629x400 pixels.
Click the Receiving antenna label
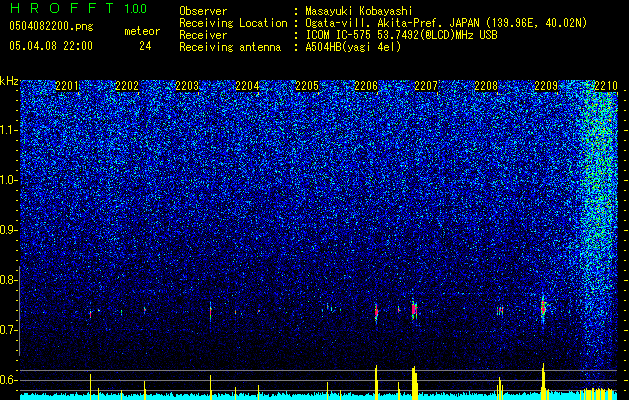(x=230, y=47)
